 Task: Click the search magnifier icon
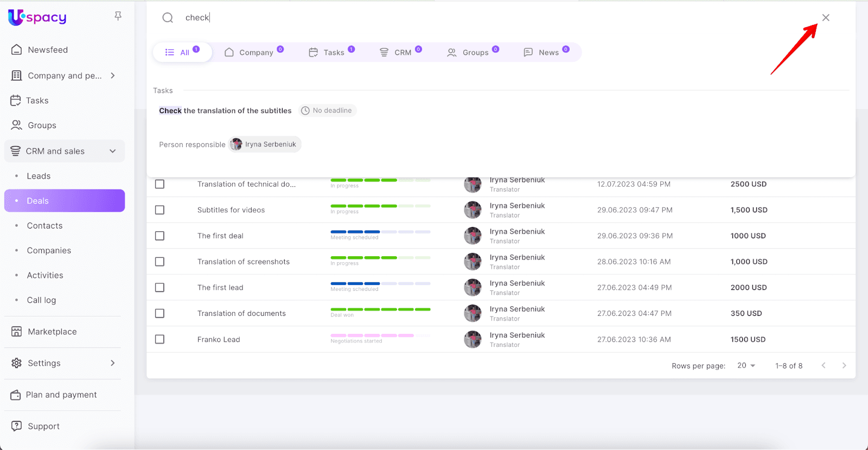pos(168,18)
